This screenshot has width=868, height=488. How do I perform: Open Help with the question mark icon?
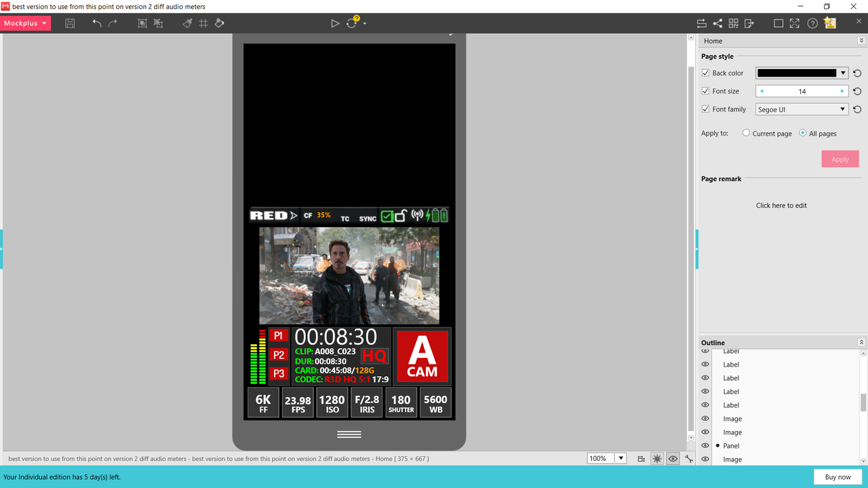click(x=812, y=23)
